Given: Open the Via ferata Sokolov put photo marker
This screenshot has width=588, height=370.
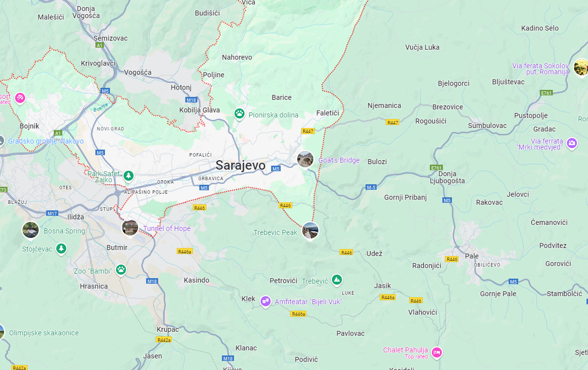Looking at the screenshot, I should coord(581,67).
